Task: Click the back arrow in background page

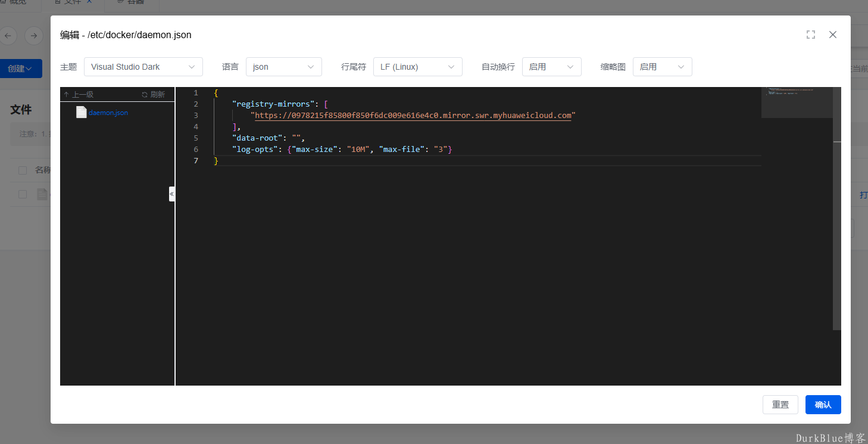Action: tap(7, 36)
